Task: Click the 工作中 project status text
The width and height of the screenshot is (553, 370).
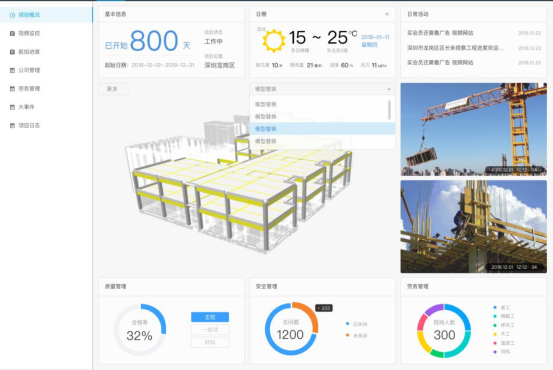Action: click(213, 42)
